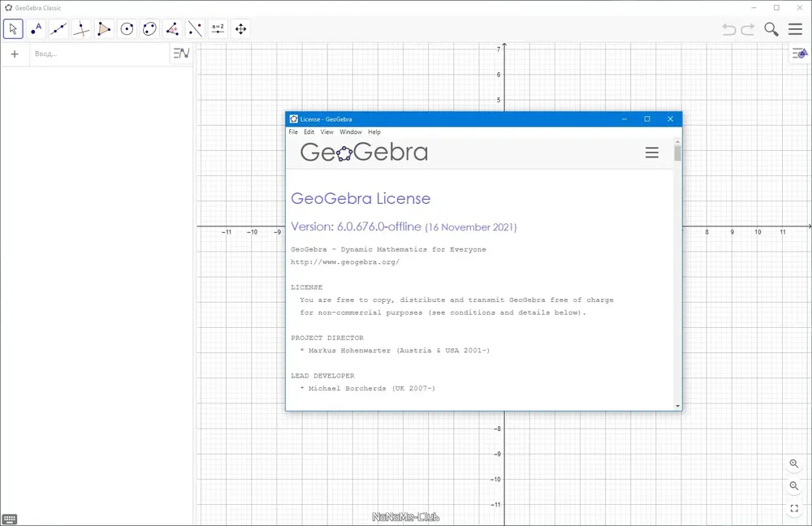812x526 pixels.
Task: Select the Line through two points tool
Action: click(x=59, y=29)
